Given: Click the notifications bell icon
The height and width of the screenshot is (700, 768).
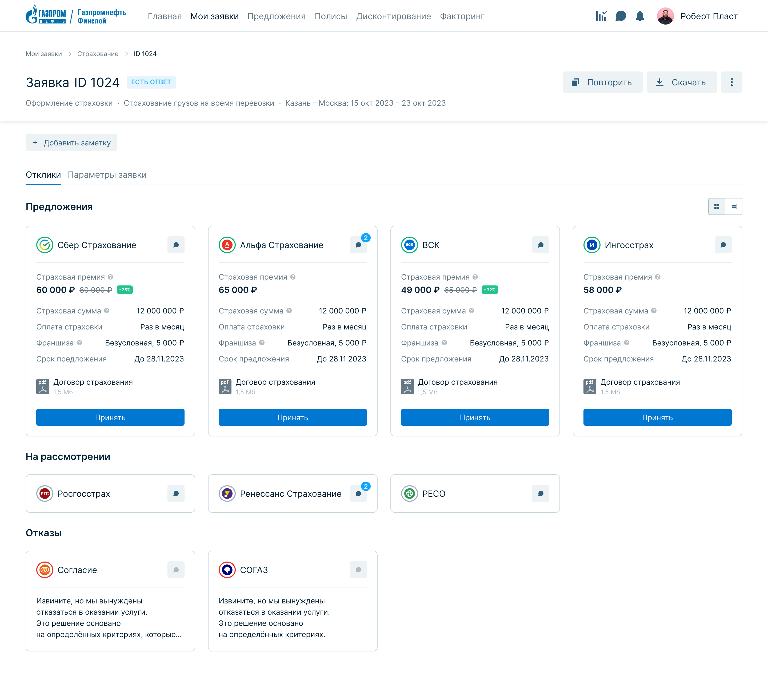Looking at the screenshot, I should tap(640, 16).
